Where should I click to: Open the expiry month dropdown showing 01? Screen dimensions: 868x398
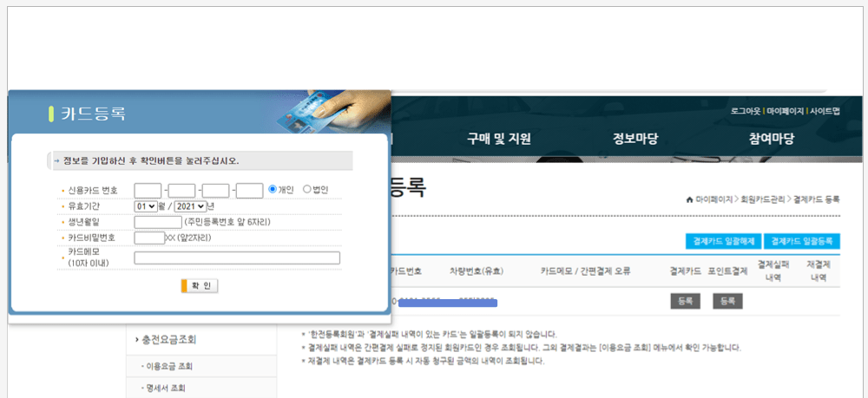146,206
